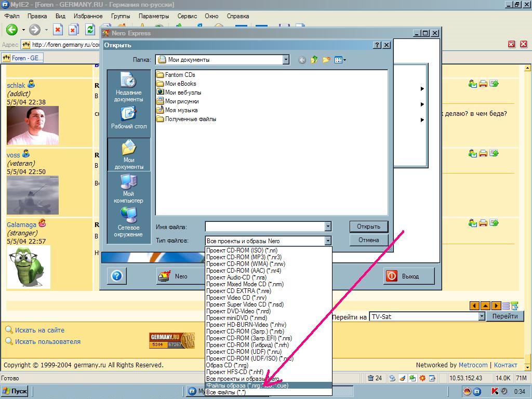
Task: Open the Правка menu
Action: click(37, 16)
